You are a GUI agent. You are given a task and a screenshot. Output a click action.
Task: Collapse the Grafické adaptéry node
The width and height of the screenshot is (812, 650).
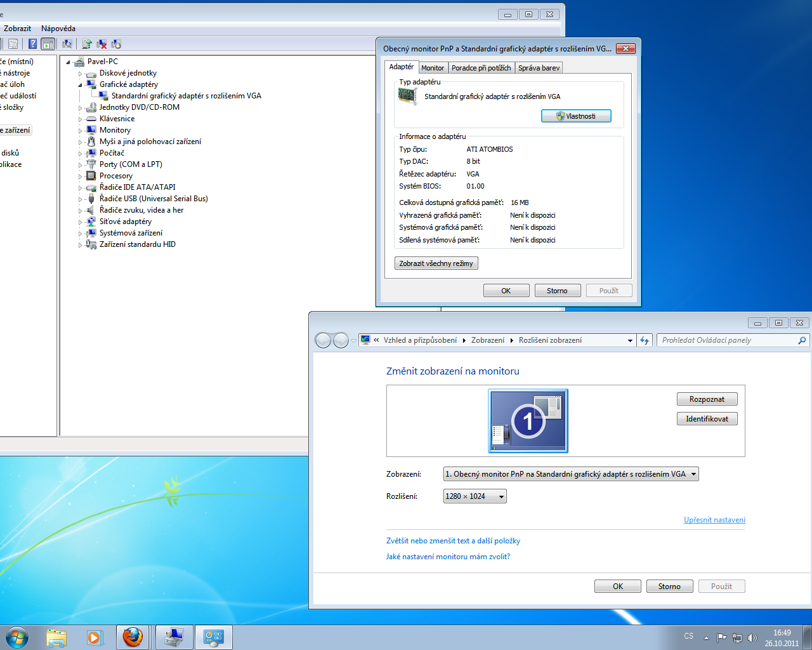pos(81,85)
